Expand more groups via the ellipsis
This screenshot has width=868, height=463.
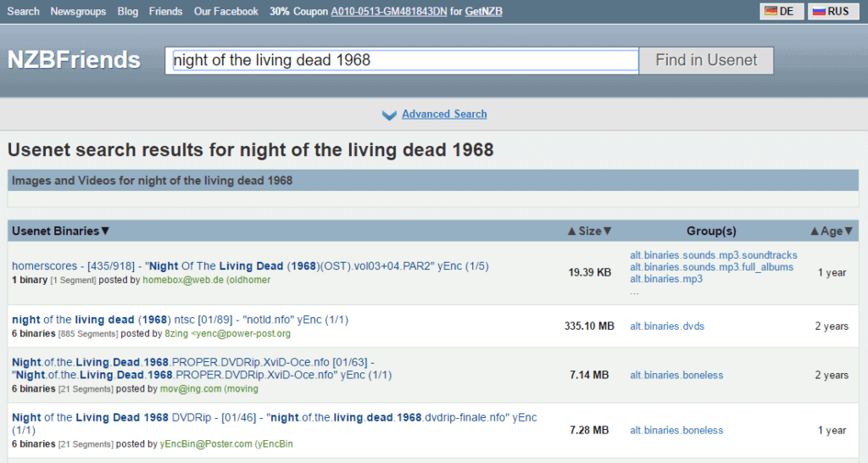click(634, 292)
